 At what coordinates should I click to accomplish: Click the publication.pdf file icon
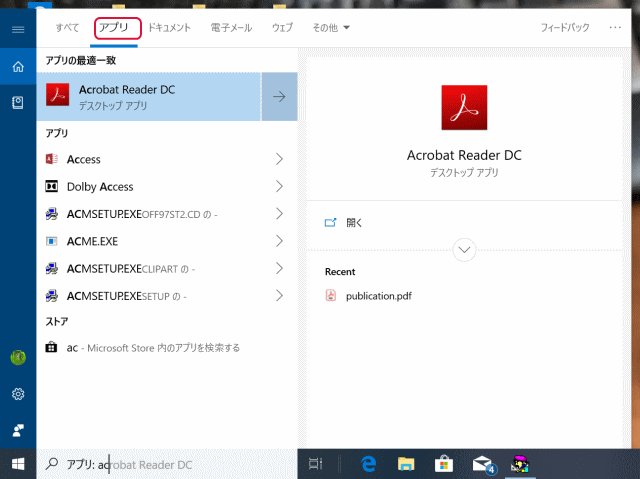pos(331,295)
